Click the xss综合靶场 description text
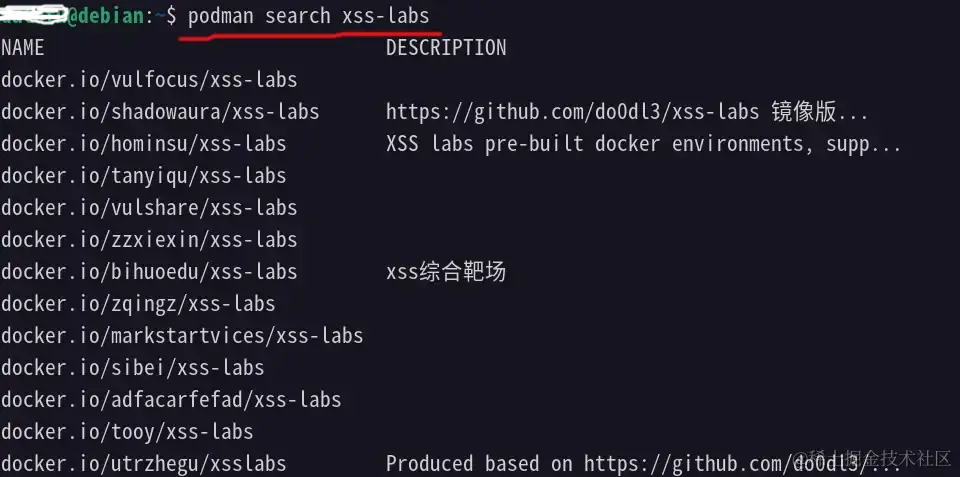This screenshot has height=477, width=960. click(x=445, y=272)
